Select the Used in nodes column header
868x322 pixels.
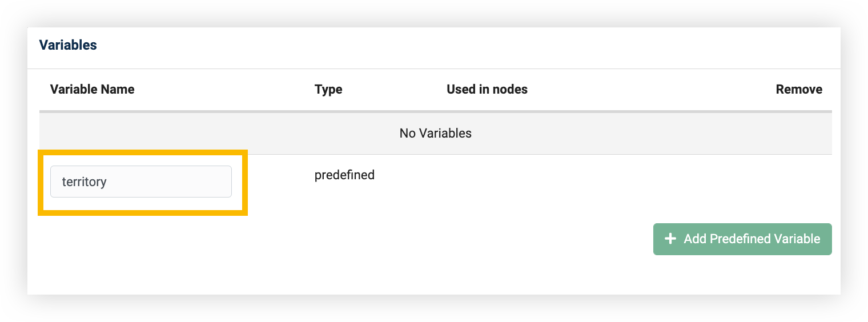point(487,90)
